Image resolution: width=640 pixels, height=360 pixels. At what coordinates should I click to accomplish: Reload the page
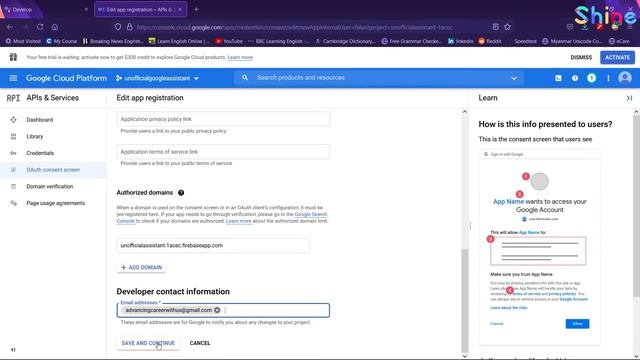[40, 27]
